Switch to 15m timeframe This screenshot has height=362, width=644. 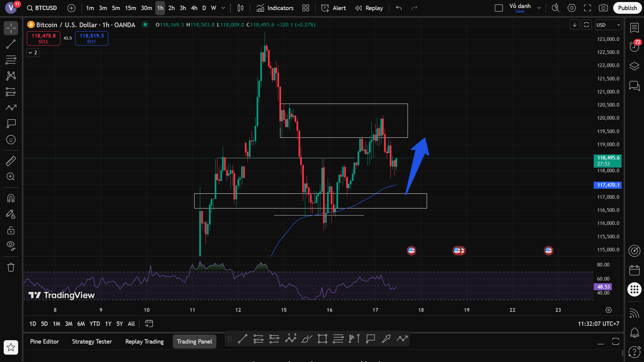[130, 8]
